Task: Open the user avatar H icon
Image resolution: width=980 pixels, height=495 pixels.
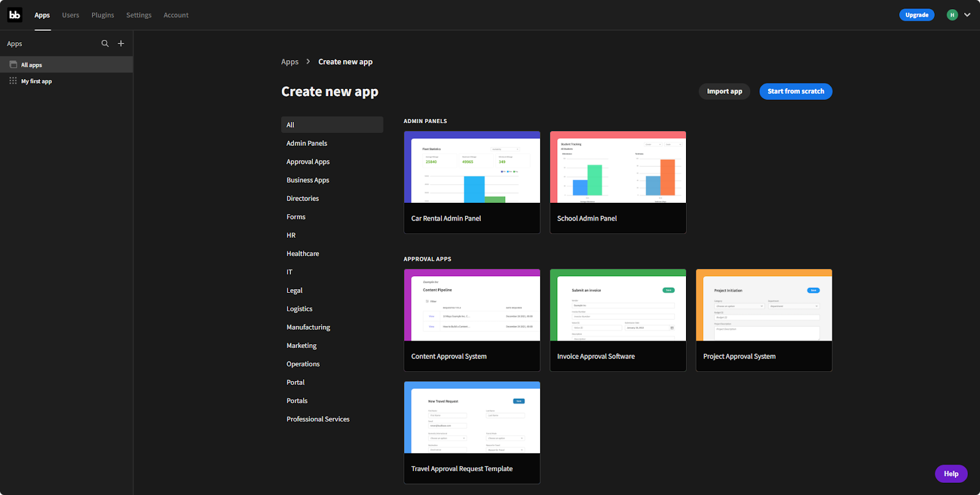Action: 952,15
